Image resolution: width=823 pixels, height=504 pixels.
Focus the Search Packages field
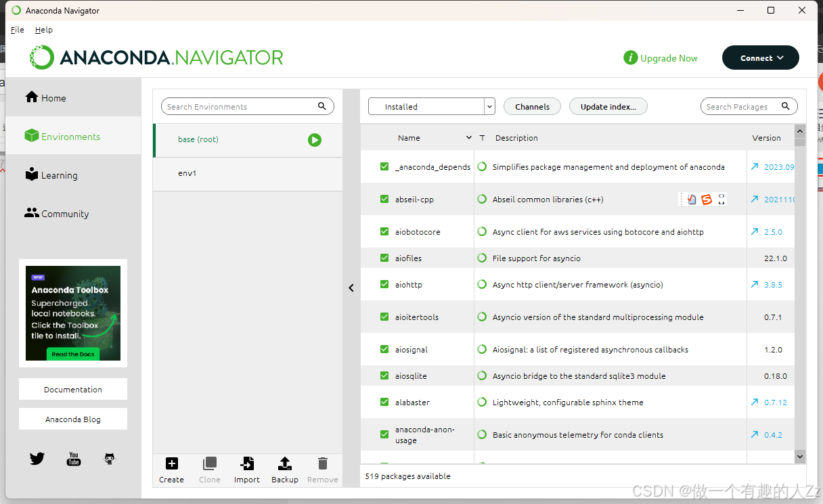(x=749, y=106)
